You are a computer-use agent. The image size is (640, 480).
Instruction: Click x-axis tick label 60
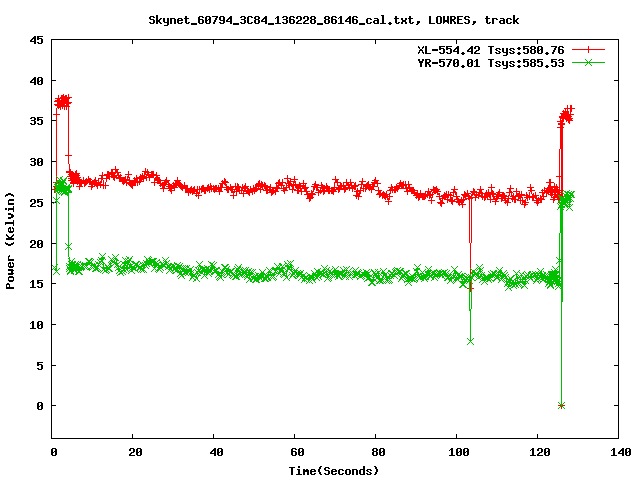pyautogui.click(x=297, y=452)
